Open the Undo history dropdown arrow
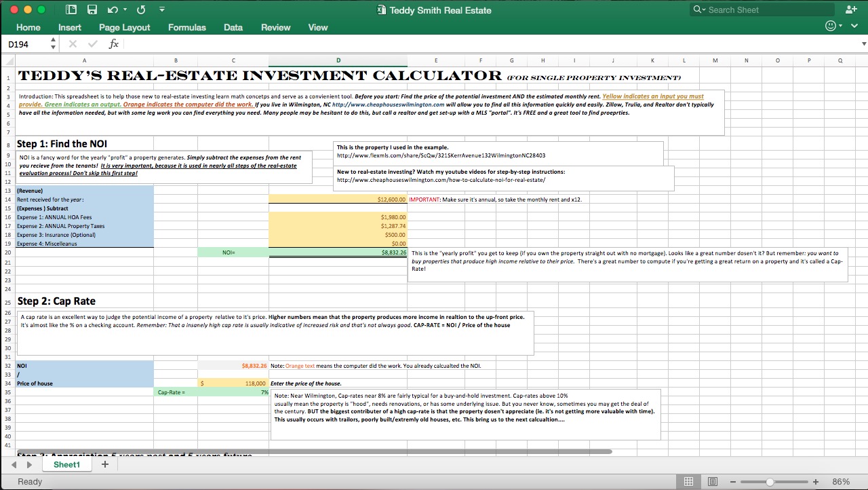The image size is (868, 490). pyautogui.click(x=126, y=10)
